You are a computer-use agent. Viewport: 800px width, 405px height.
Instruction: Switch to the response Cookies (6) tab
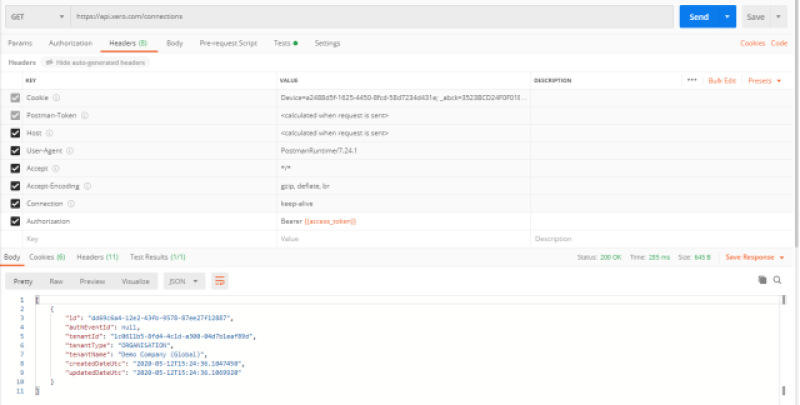(x=47, y=257)
